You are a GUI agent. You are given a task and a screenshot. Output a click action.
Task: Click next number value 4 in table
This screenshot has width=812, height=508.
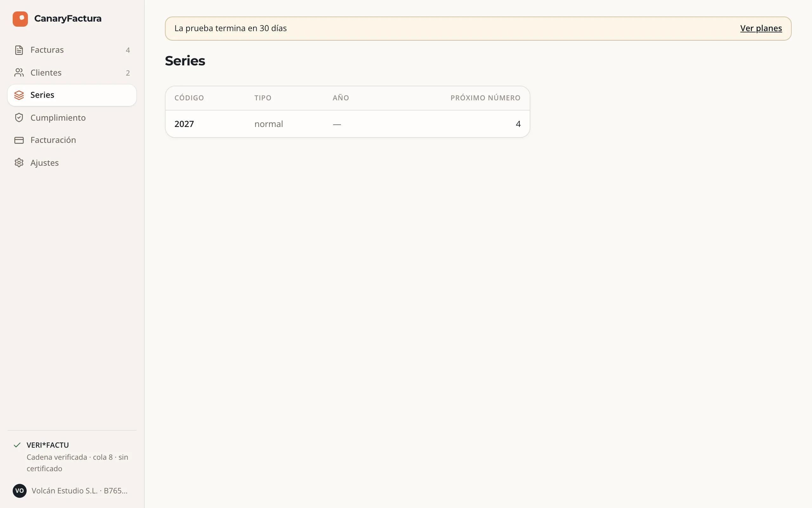click(x=518, y=124)
